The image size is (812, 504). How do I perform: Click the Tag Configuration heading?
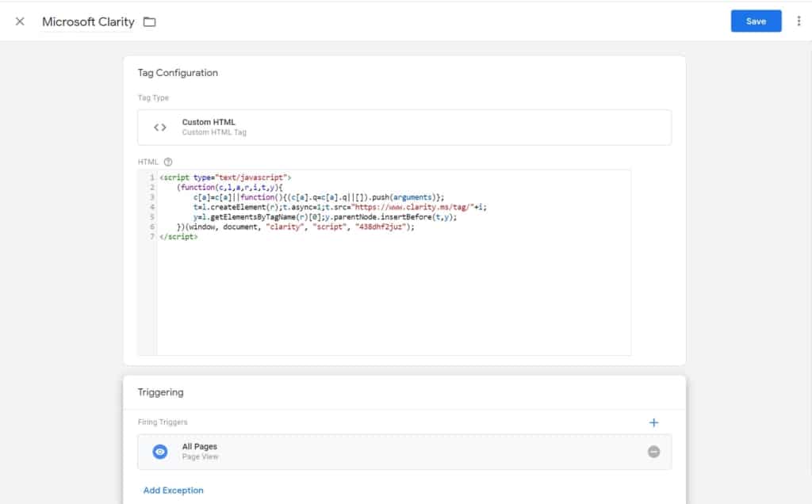(178, 73)
